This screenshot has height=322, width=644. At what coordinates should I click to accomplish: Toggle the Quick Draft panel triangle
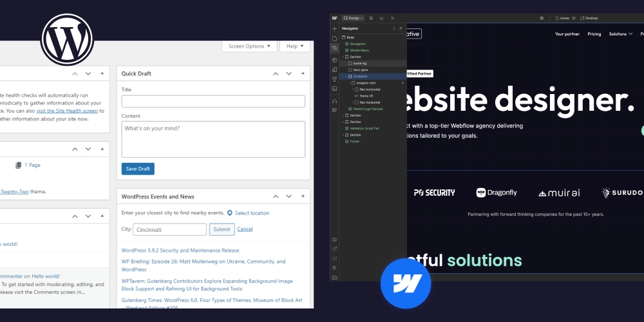[303, 73]
